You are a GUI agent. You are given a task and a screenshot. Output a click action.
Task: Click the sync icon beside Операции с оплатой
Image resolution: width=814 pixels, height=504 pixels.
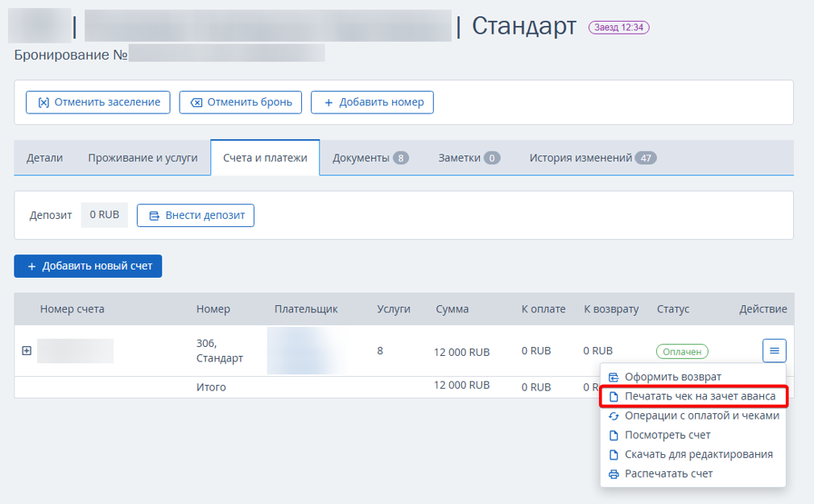(614, 415)
